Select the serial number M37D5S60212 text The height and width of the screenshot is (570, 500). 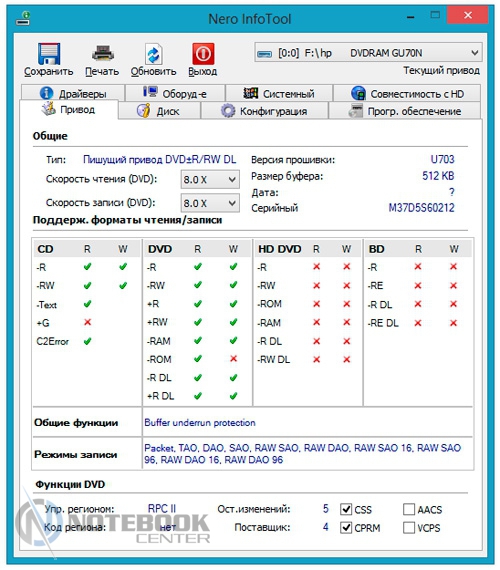click(x=421, y=208)
